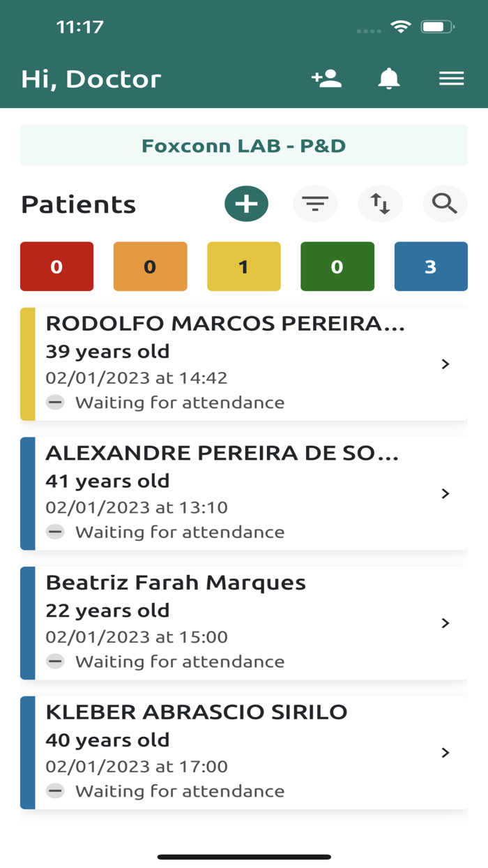Viewport: 488px width, 868px height.
Task: Open the patient filter options
Action: click(315, 204)
